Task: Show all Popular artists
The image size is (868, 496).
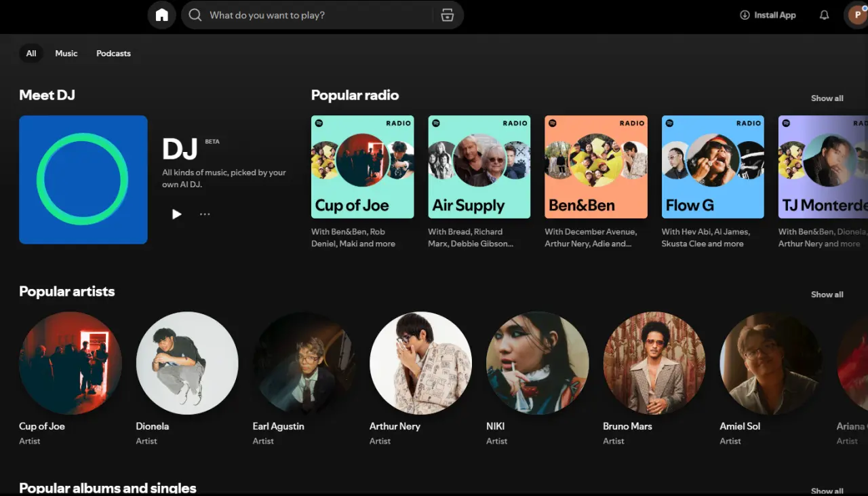Action: (x=827, y=294)
